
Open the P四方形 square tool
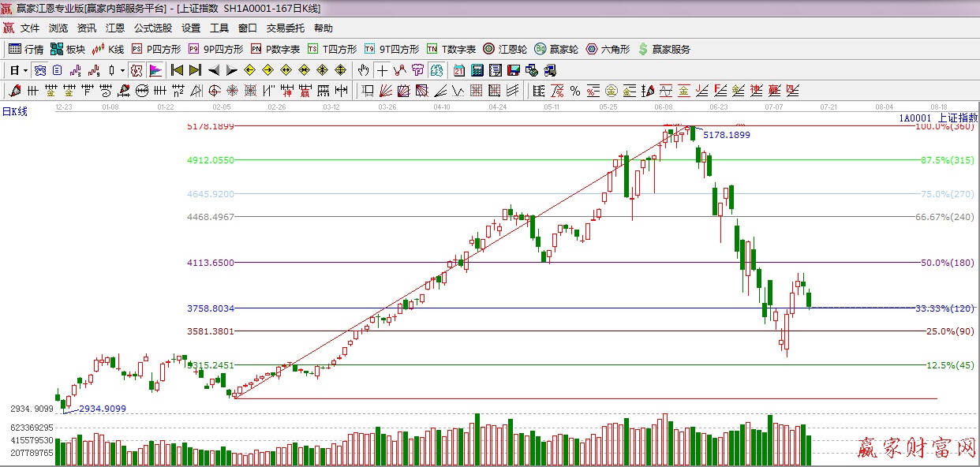[156, 49]
